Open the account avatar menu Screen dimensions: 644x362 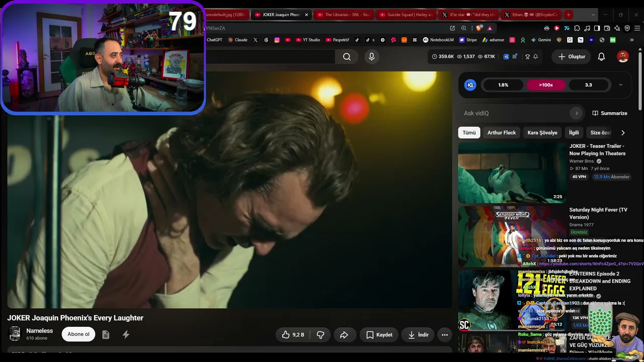click(623, 57)
